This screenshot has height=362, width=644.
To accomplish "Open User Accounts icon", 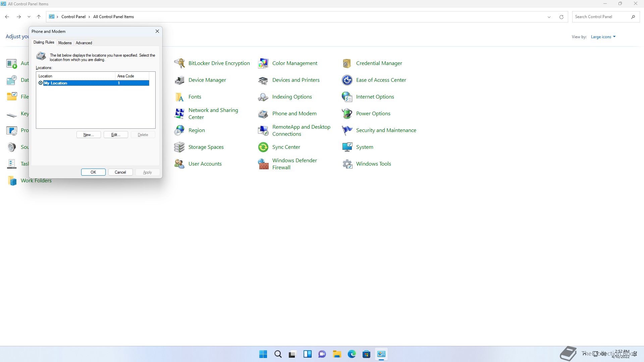I will point(179,164).
